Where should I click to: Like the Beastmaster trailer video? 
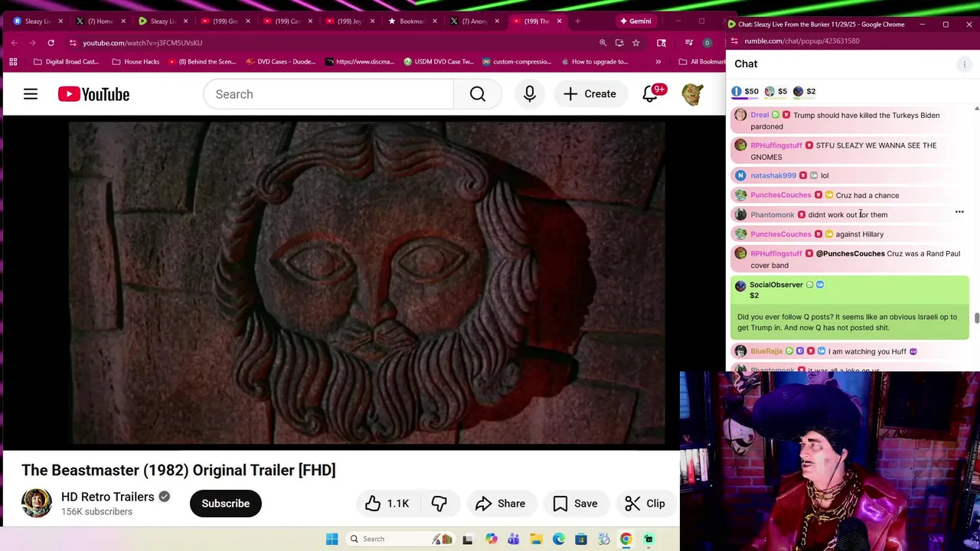click(x=387, y=504)
